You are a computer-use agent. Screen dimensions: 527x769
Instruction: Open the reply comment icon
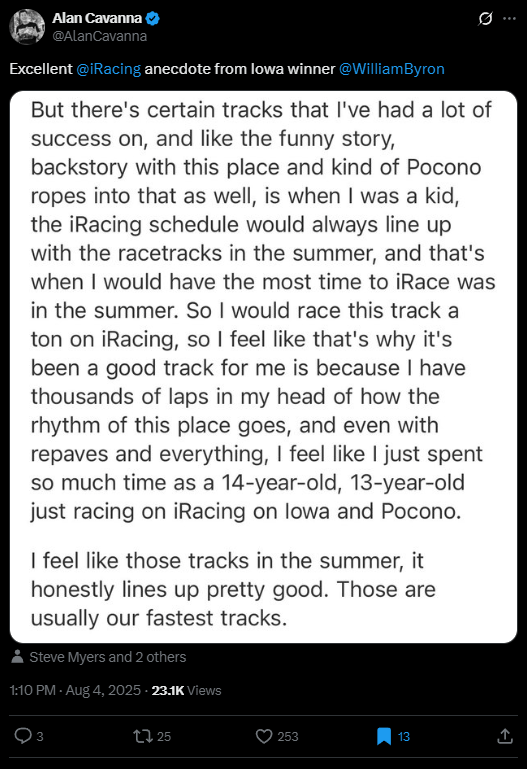click(23, 736)
